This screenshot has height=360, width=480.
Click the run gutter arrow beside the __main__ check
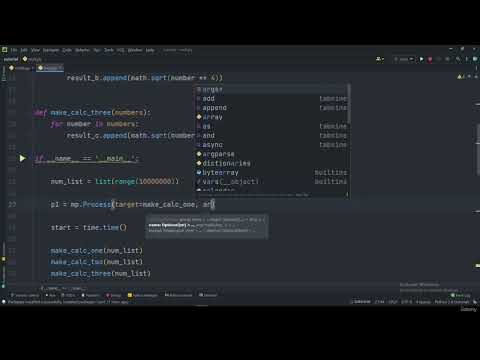tap(22, 158)
